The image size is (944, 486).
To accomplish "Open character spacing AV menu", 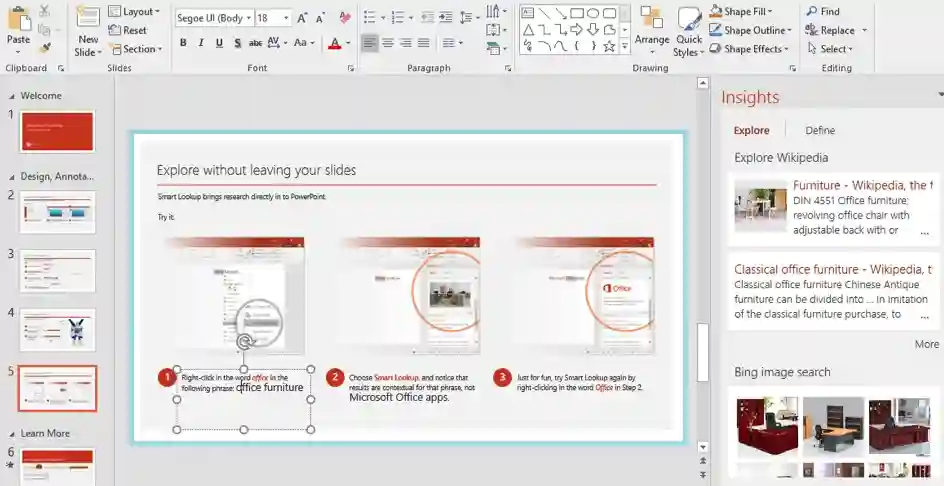I will [277, 43].
